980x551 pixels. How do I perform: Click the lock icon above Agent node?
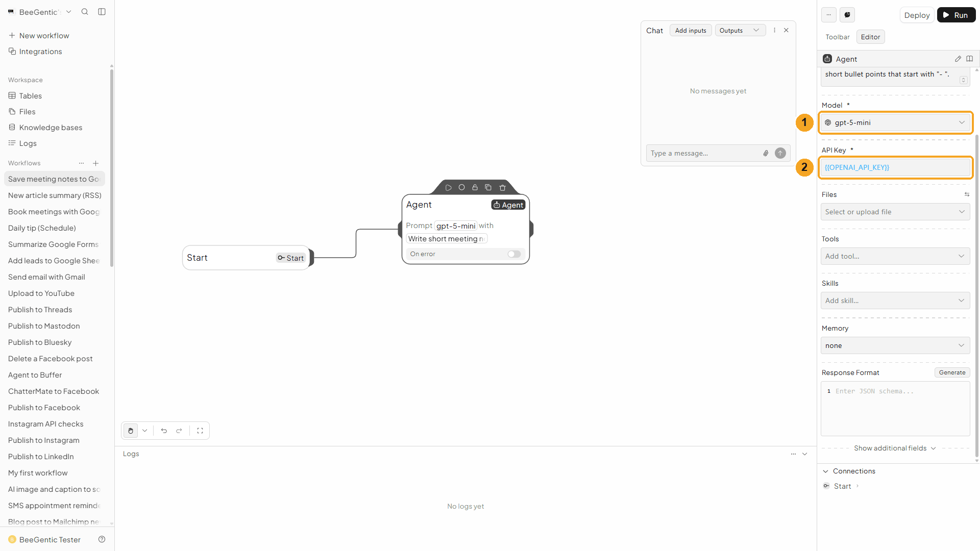[475, 188]
